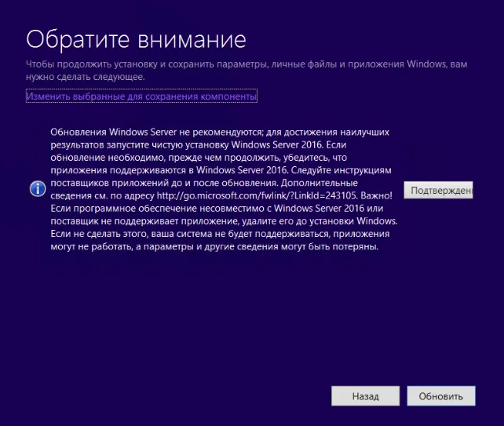This screenshot has height=426, width=504.
Task: Click the 'Назад' back button
Action: [x=365, y=396]
